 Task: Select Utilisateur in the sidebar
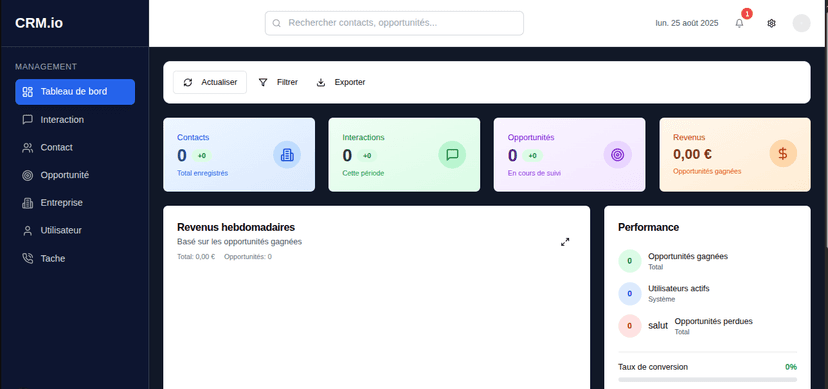(75, 231)
